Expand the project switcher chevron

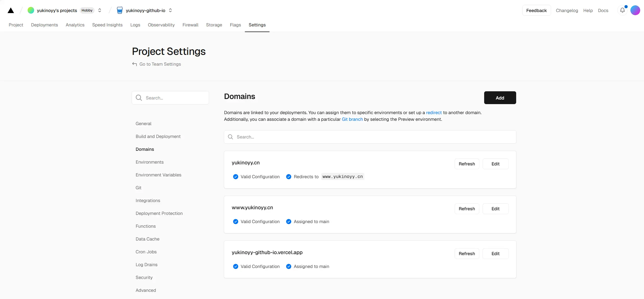tap(170, 10)
